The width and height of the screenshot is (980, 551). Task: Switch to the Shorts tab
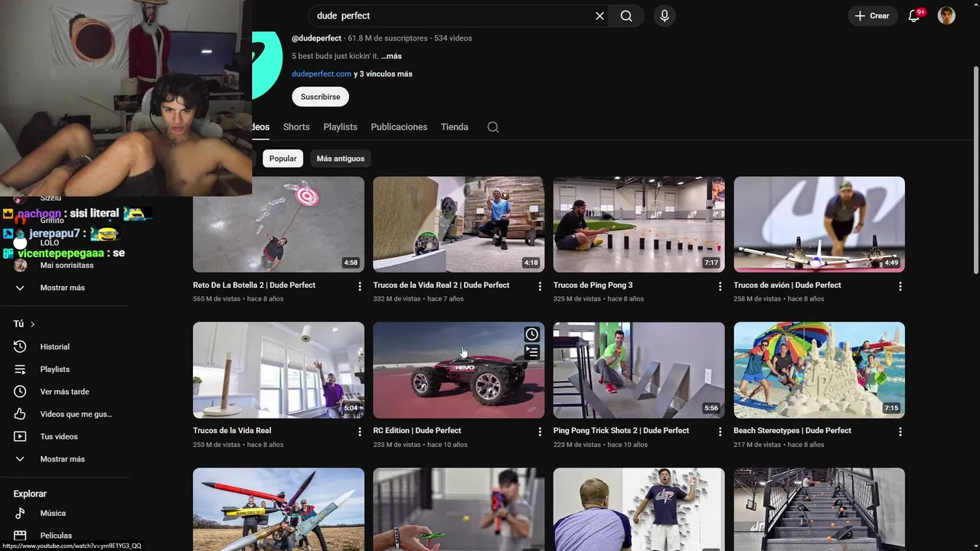[296, 127]
